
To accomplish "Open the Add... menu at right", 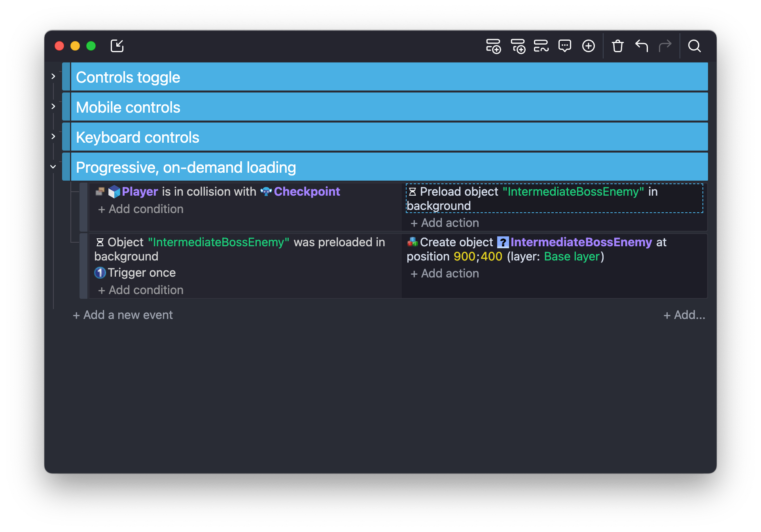I will tap(684, 315).
